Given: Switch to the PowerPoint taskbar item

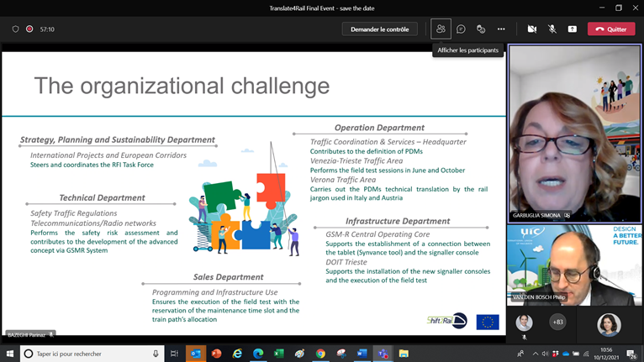Looking at the screenshot, I should coord(217,354).
